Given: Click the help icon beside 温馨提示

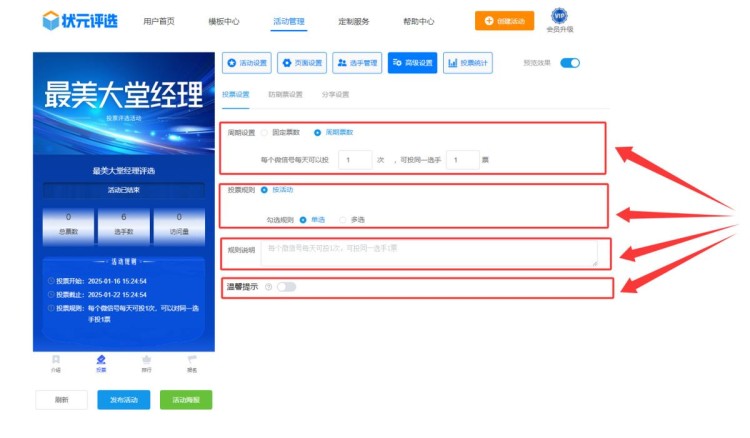Looking at the screenshot, I should 268,287.
